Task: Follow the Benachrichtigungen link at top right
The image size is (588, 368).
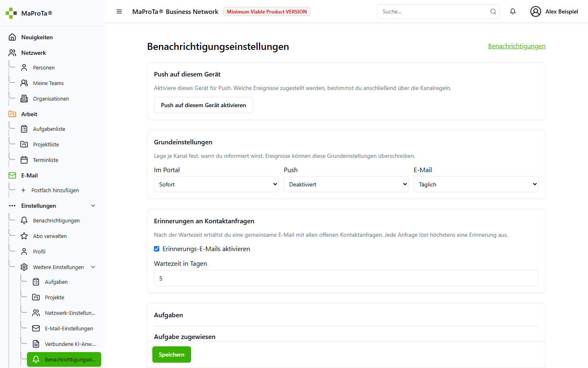Action: point(517,46)
